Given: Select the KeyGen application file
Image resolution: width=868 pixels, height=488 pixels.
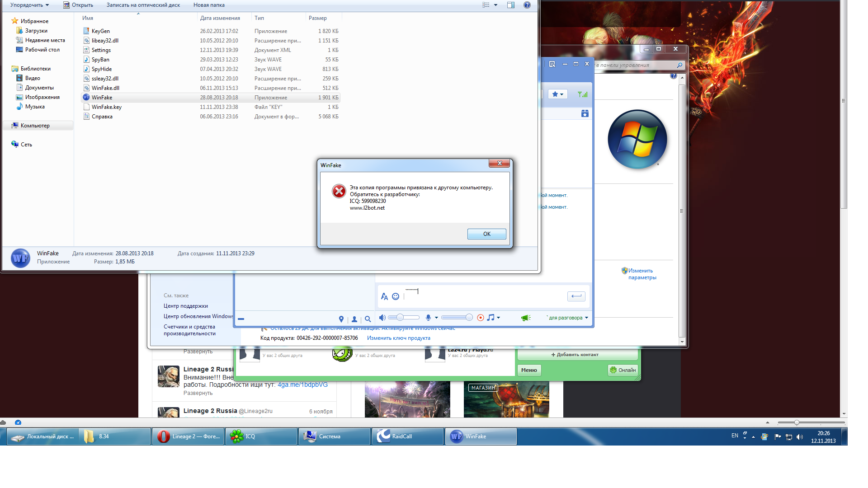Looking at the screenshot, I should pos(210,31).
